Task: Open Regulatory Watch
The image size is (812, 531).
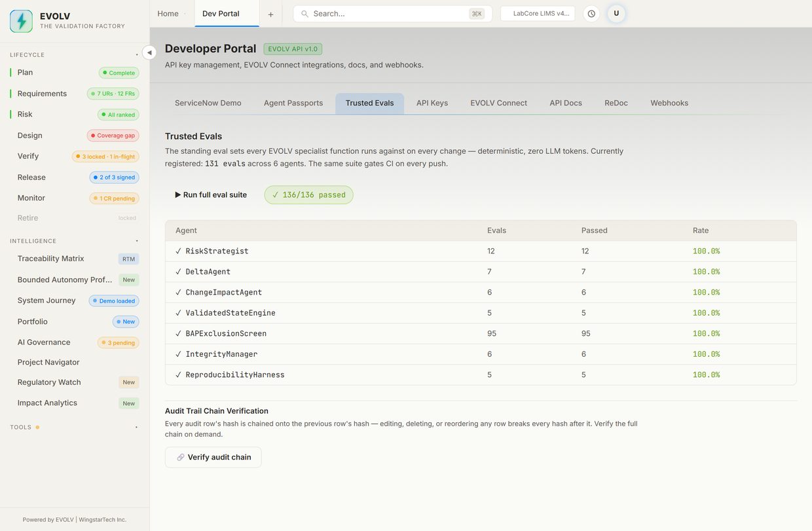Action: (75, 382)
